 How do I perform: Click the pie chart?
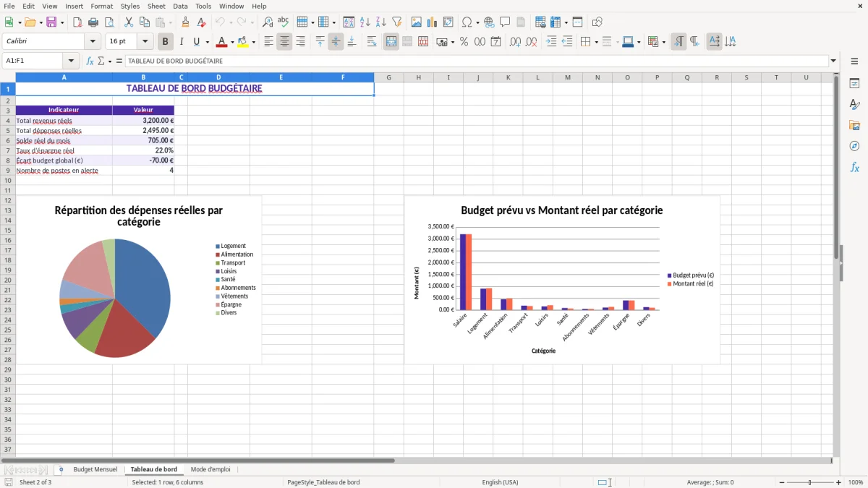click(x=114, y=298)
